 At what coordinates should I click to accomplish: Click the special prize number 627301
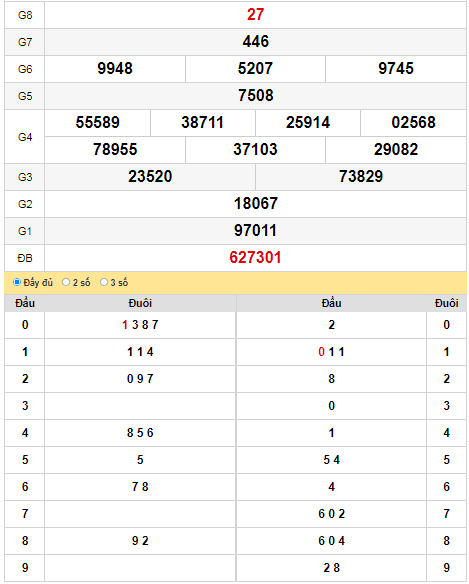(x=255, y=257)
